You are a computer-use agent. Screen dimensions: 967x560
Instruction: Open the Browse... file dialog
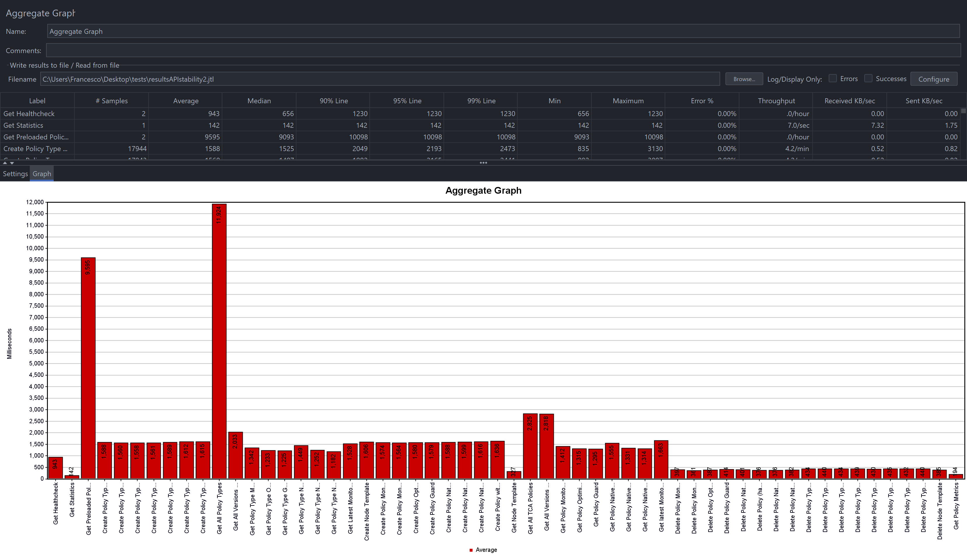click(744, 79)
